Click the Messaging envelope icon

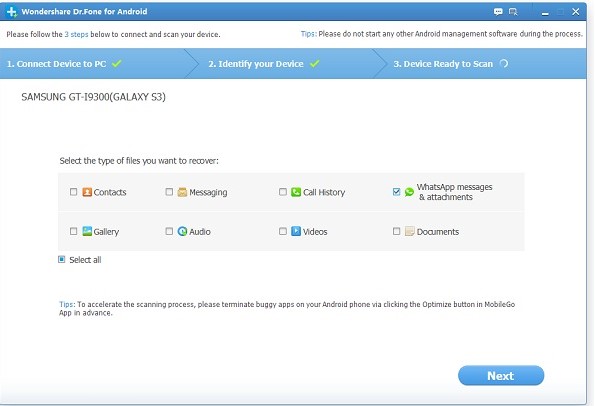(x=182, y=192)
